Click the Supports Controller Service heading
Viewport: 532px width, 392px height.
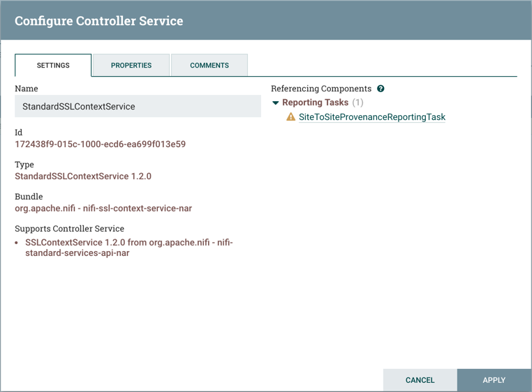69,229
